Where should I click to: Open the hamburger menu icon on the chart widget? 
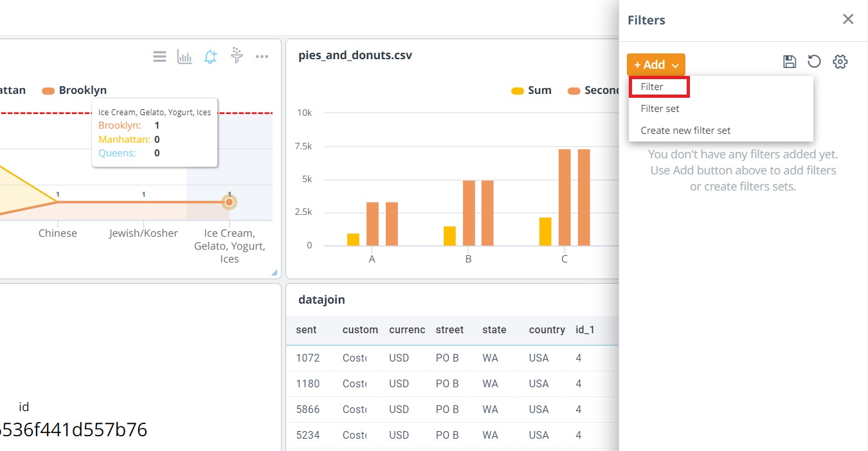click(x=159, y=57)
